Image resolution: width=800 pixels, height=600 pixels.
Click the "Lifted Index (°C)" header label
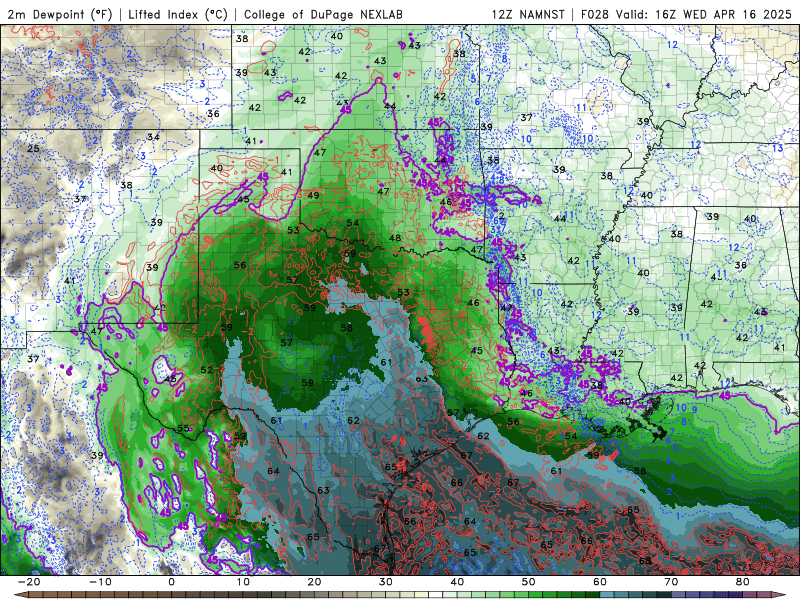click(178, 14)
